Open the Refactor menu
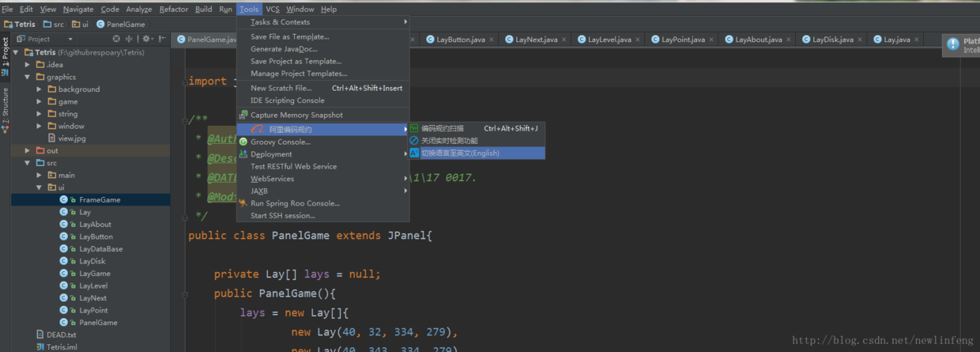Viewport: 980px width, 352px height. 173,9
